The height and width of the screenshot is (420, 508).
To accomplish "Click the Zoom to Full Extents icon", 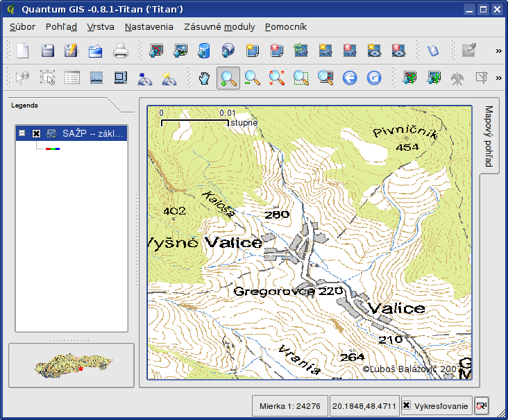I will click(277, 78).
